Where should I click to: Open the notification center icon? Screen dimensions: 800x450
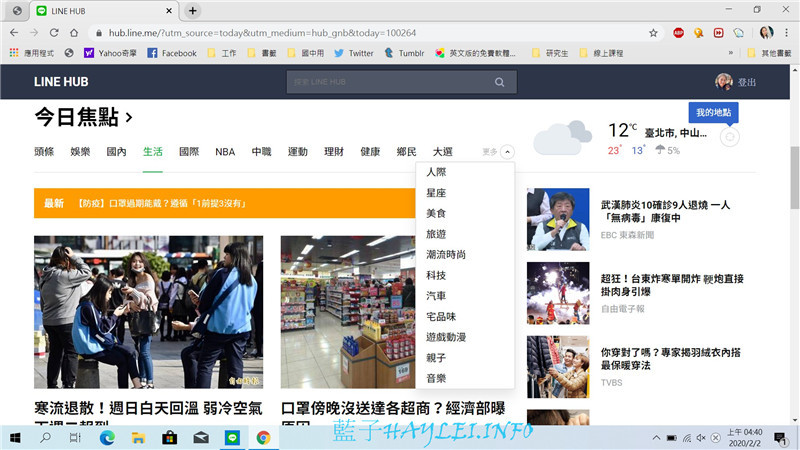tap(780, 438)
